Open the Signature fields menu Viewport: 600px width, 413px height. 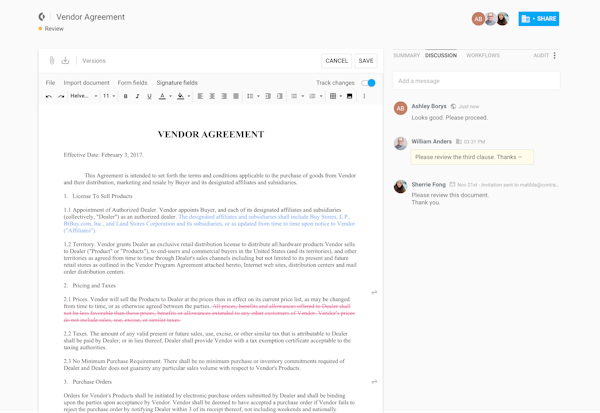[x=177, y=83]
